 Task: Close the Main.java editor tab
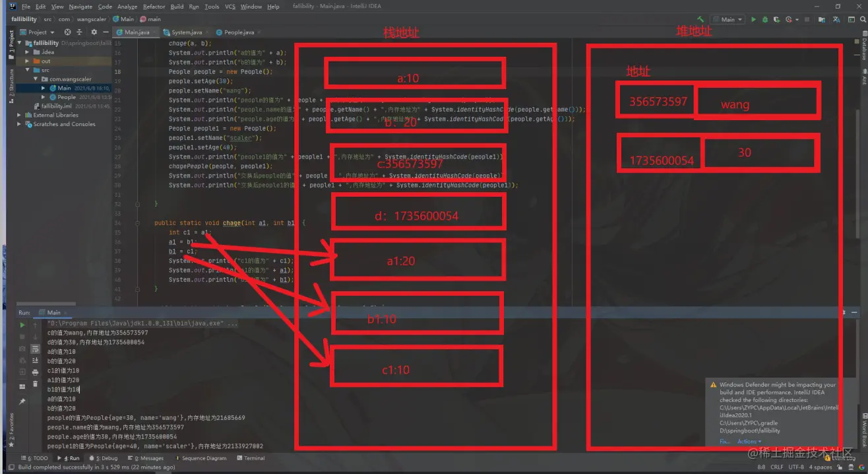(x=156, y=32)
